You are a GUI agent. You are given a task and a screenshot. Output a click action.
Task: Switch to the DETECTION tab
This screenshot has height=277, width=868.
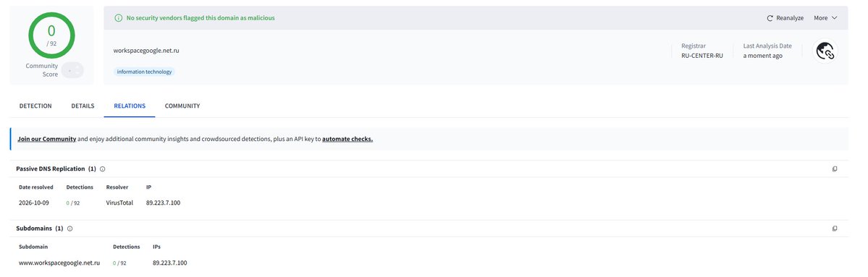point(35,106)
